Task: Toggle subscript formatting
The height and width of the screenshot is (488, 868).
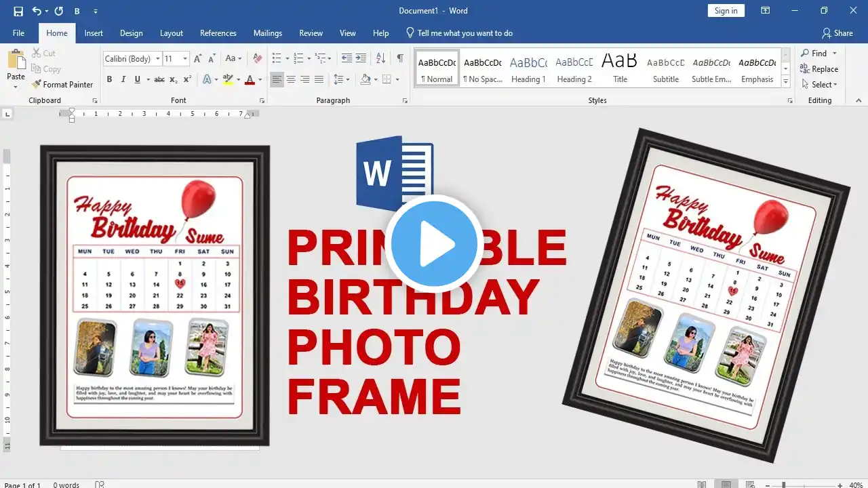Action: (174, 80)
